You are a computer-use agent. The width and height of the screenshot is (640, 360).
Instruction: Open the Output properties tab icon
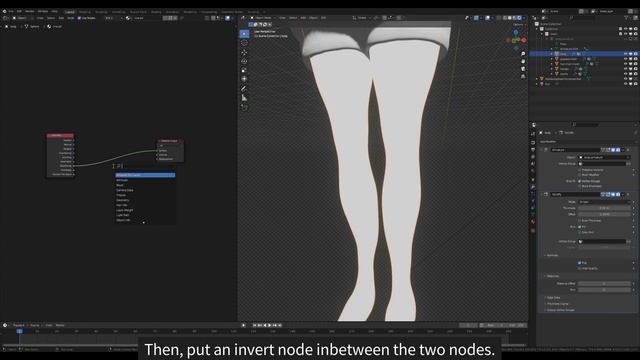pos(533,150)
